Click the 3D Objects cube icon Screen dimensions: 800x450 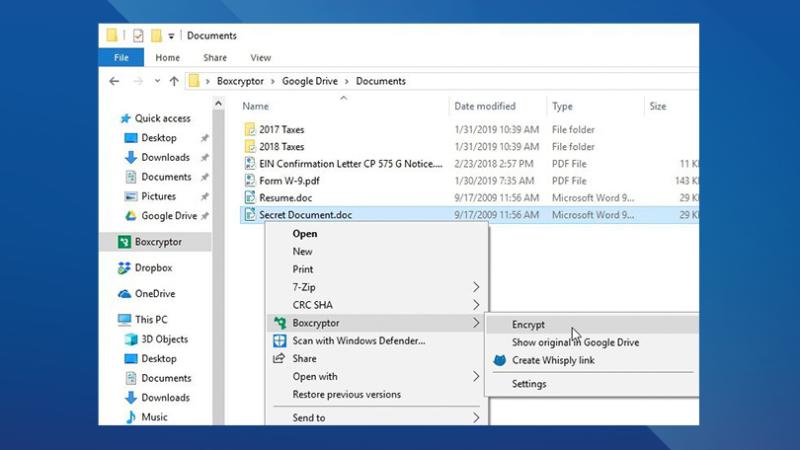click(x=131, y=339)
